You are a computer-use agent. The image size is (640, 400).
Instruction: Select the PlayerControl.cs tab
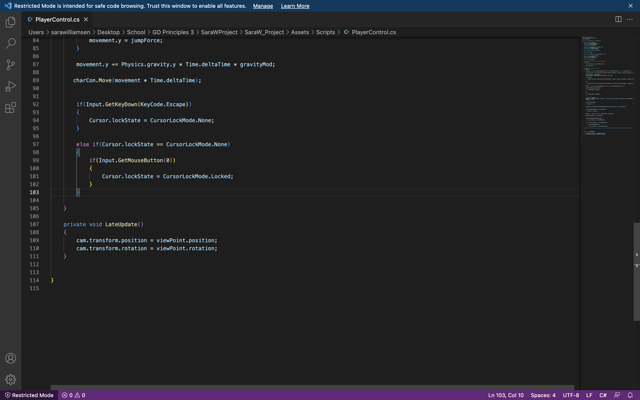[x=56, y=19]
